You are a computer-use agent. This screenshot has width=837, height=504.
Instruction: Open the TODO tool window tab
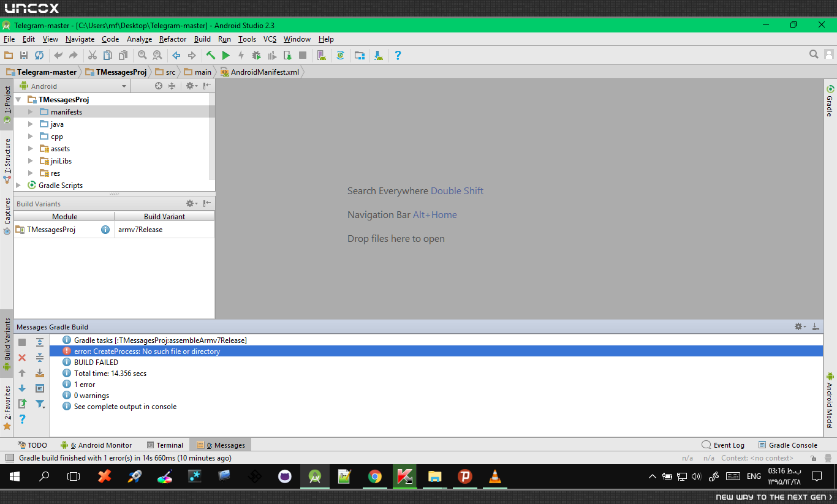pyautogui.click(x=32, y=445)
